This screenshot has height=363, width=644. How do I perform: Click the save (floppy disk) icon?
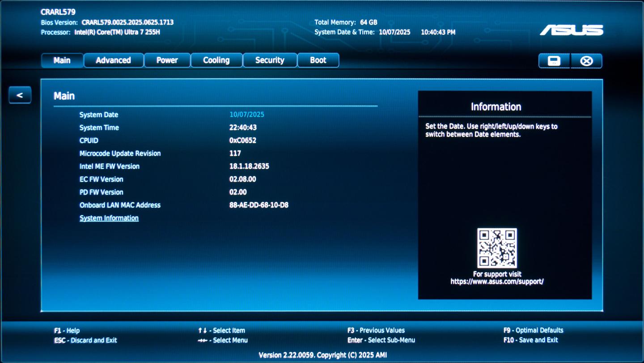point(554,61)
